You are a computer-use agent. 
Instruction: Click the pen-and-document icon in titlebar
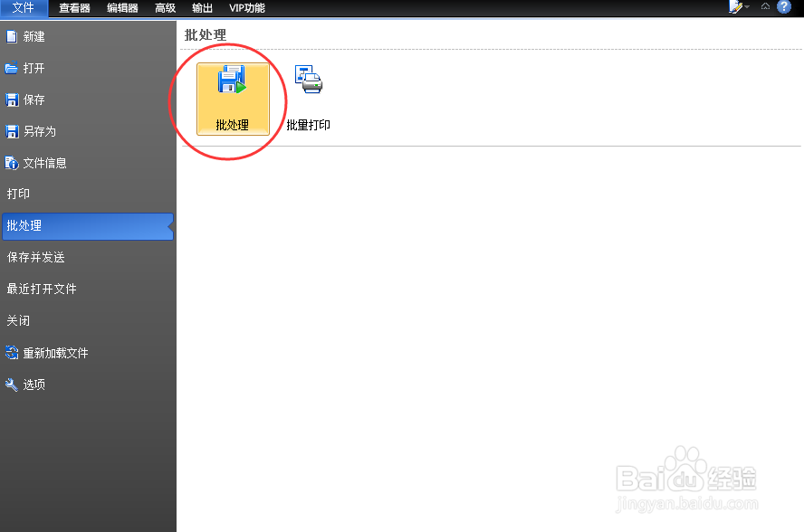click(733, 6)
